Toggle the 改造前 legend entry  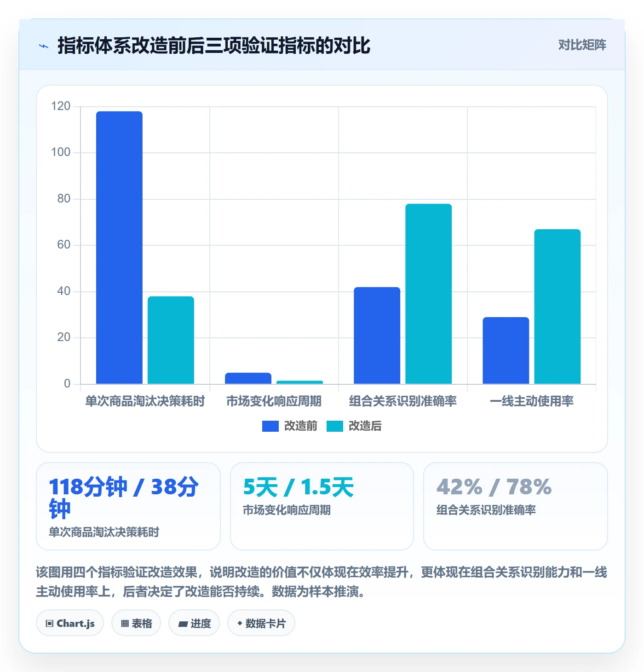[x=290, y=426]
